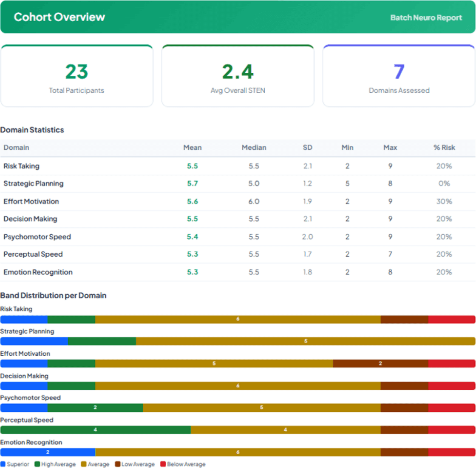This screenshot has width=476, height=468.
Task: Click the Decision Making bar's Average segment labeled 6
Action: click(238, 385)
